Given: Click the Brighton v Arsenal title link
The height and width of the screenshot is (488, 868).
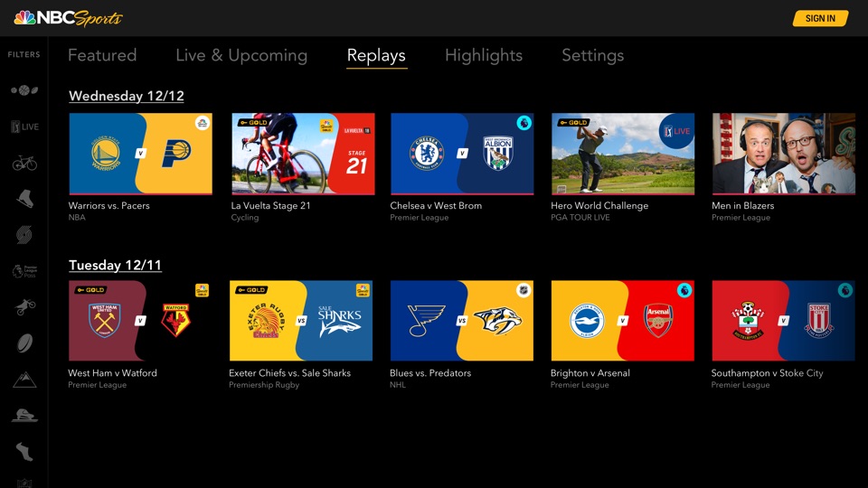Looking at the screenshot, I should tap(590, 373).
